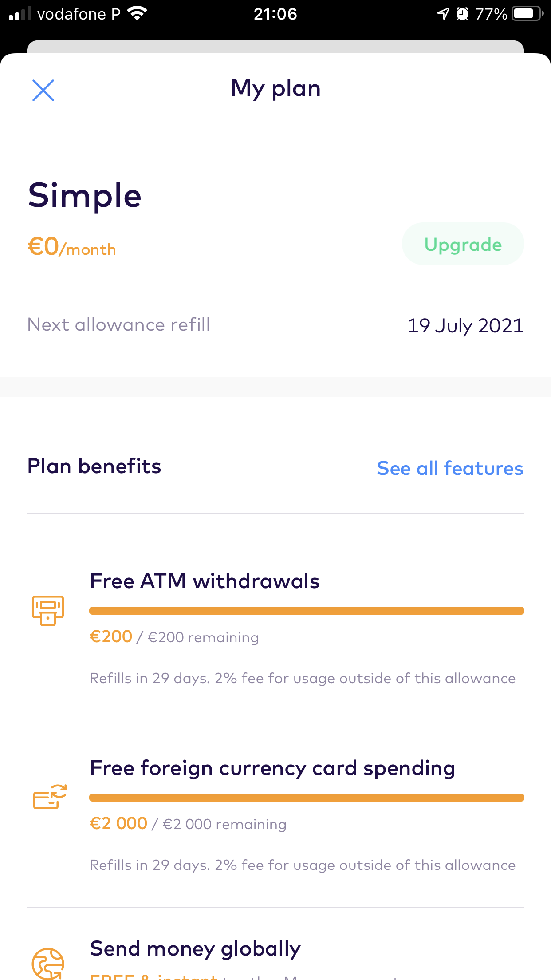
Task: Tap the €0/month price label
Action: pyautogui.click(x=72, y=247)
